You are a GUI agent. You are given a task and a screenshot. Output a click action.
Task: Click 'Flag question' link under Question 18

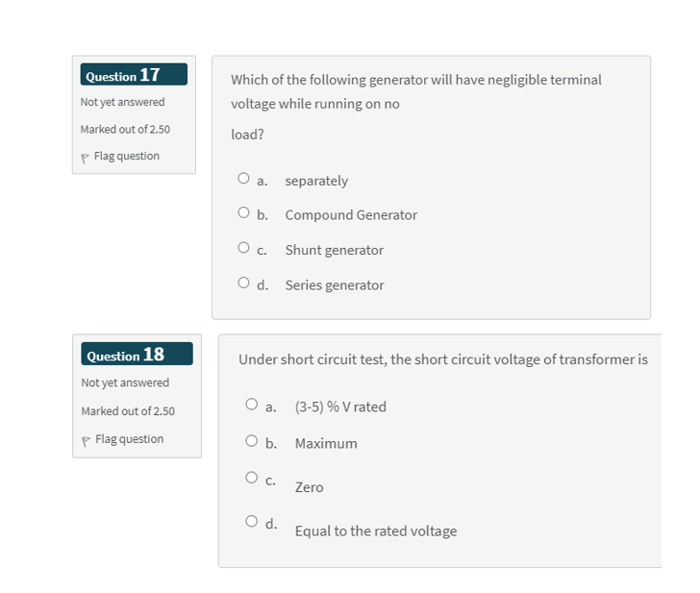[x=129, y=439]
